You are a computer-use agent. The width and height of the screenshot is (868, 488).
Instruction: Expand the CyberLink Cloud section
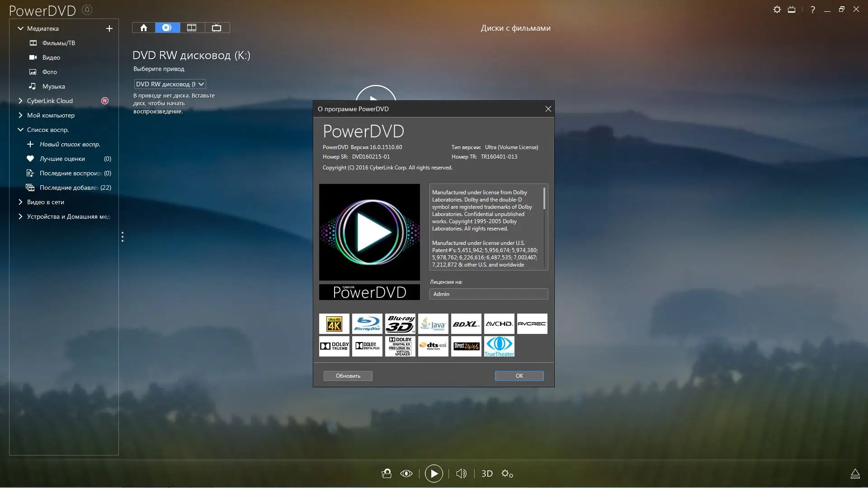20,101
